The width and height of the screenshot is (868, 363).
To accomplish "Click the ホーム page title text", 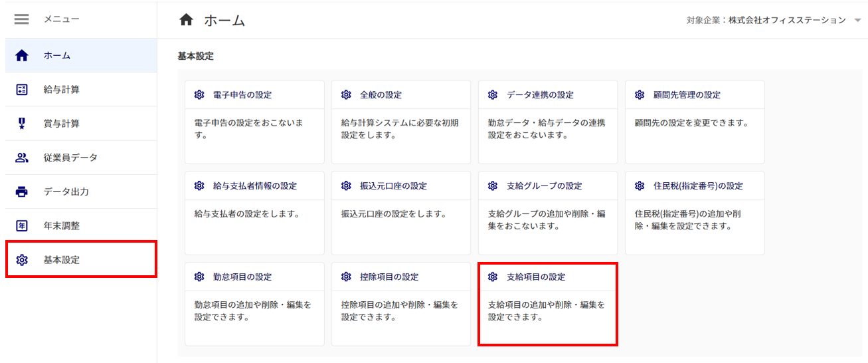I will point(224,21).
